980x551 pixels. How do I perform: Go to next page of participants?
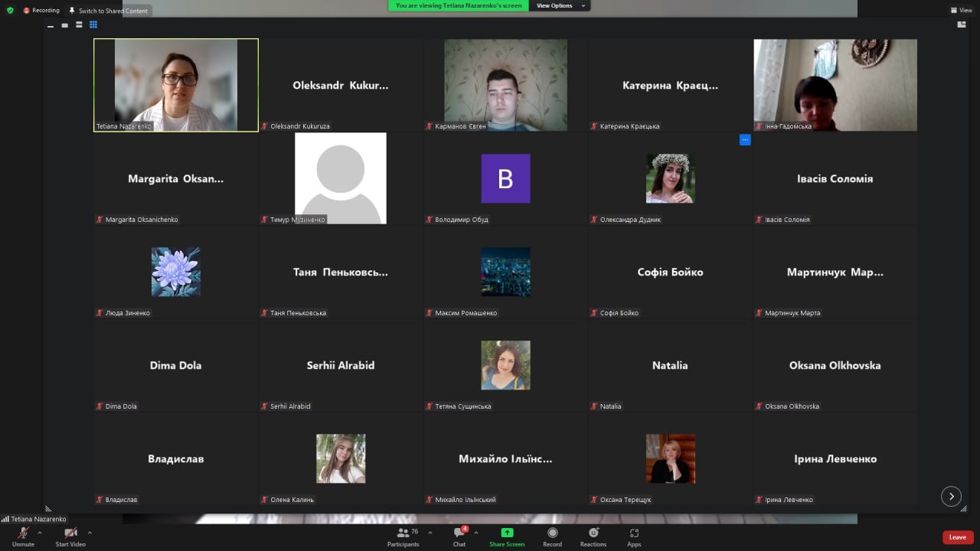(x=951, y=496)
